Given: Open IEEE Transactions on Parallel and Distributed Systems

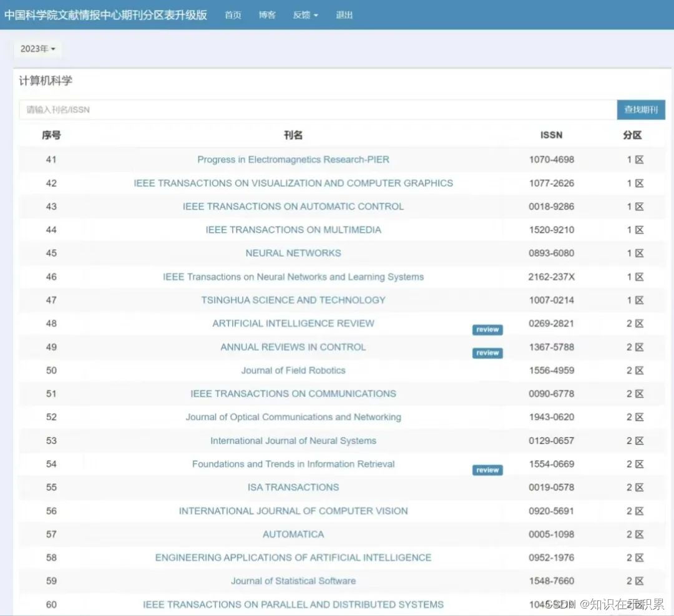Looking at the screenshot, I should (293, 604).
